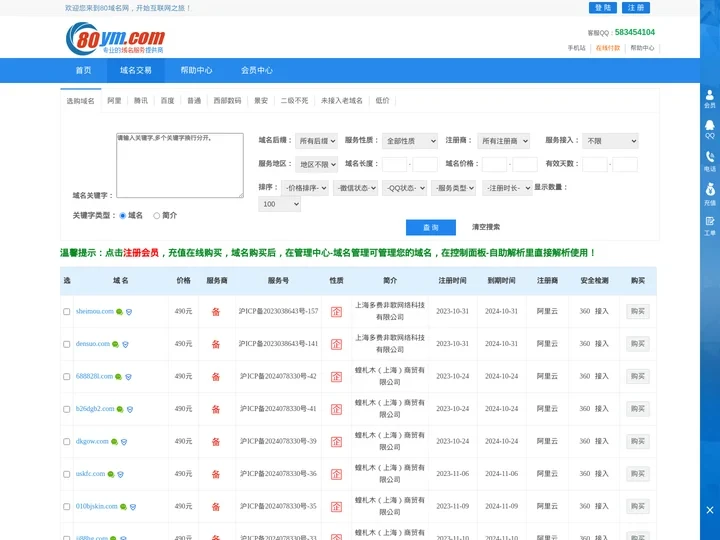Click the 注册 register button
720x540 pixels.
point(636,8)
